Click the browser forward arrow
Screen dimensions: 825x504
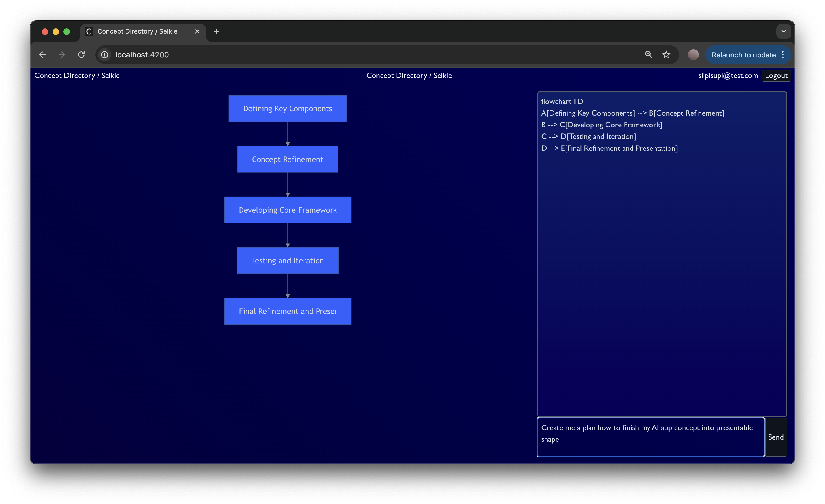click(61, 55)
